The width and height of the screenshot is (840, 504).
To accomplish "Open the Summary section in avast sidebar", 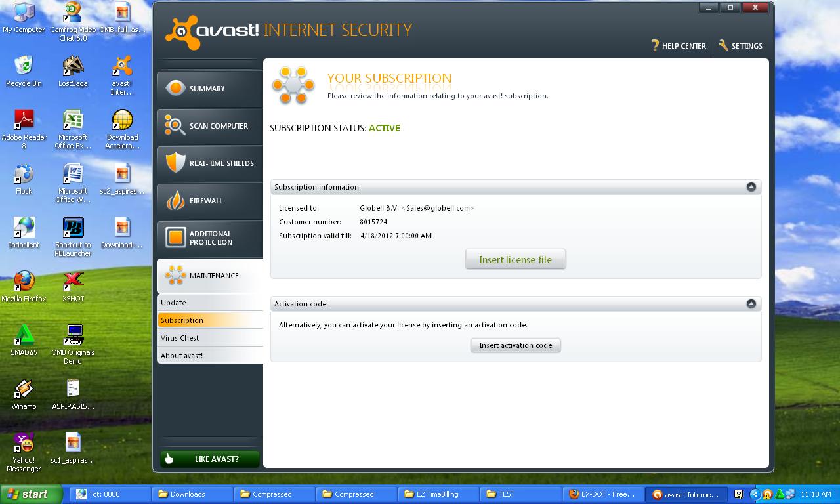I will pyautogui.click(x=210, y=89).
